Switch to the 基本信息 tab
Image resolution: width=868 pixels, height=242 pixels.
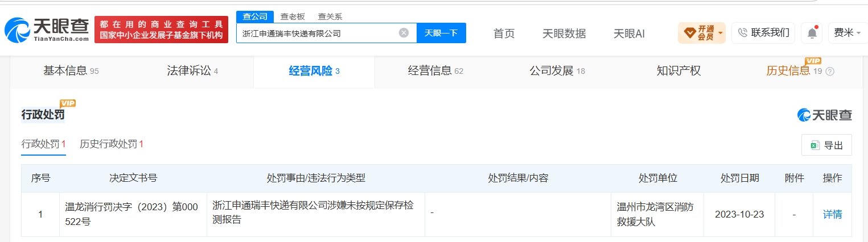pyautogui.click(x=71, y=71)
